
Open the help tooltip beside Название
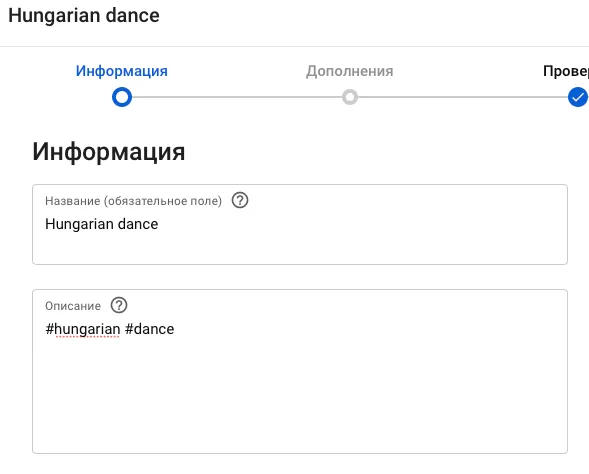coord(240,200)
